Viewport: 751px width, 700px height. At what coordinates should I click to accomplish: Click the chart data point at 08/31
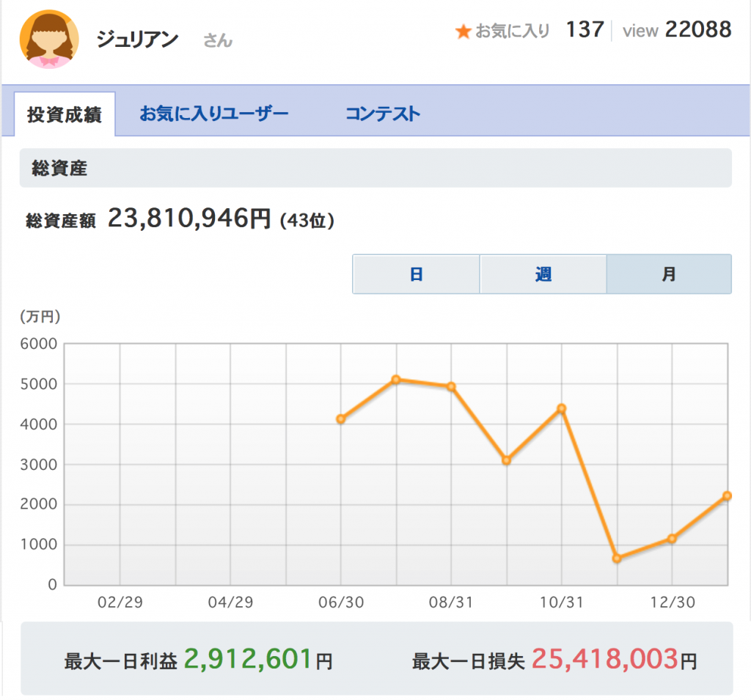point(451,386)
